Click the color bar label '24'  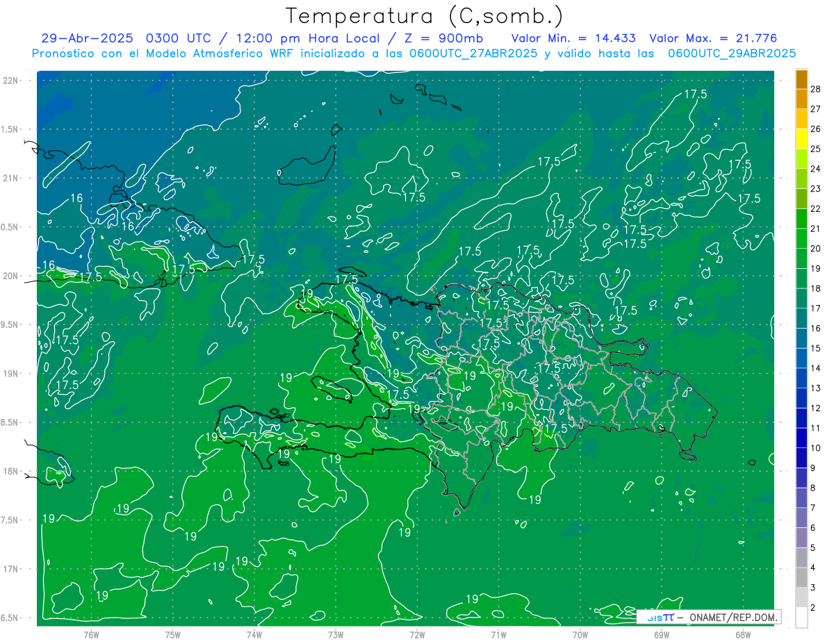816,169
